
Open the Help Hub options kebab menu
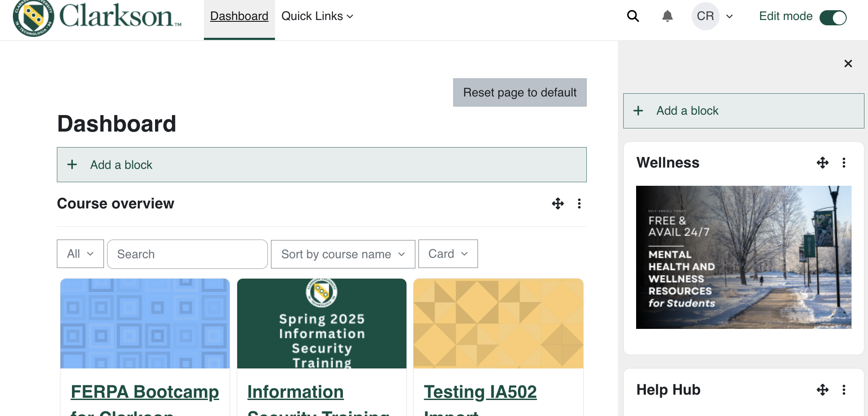[x=844, y=390]
